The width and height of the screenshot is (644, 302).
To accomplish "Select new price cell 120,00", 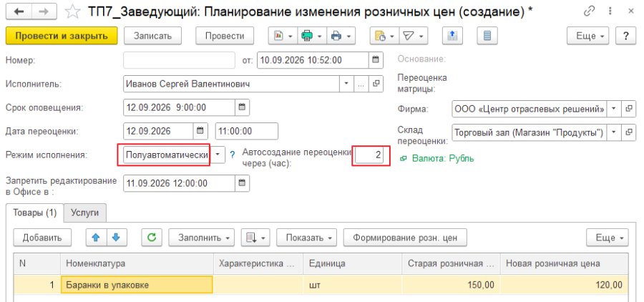I will point(565,285).
